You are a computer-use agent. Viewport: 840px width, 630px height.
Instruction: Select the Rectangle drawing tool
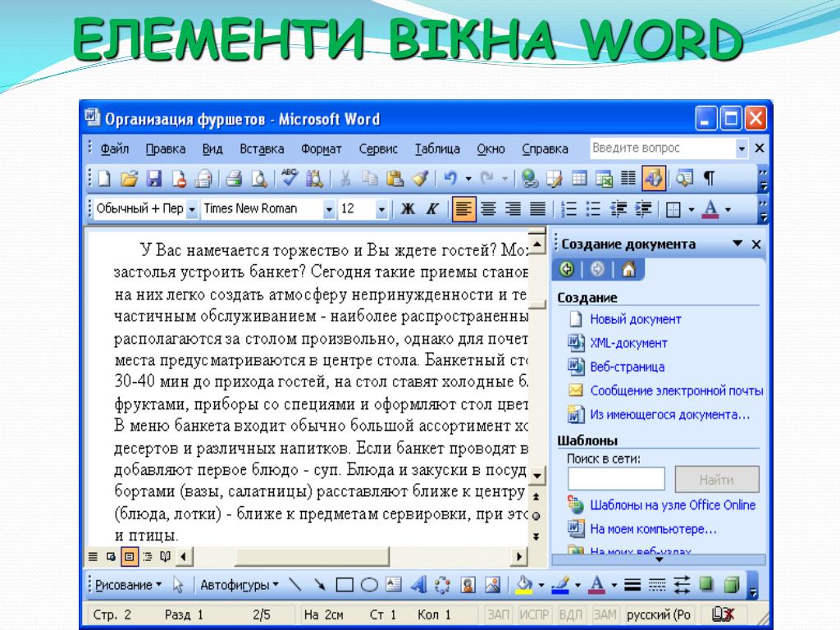(x=345, y=584)
